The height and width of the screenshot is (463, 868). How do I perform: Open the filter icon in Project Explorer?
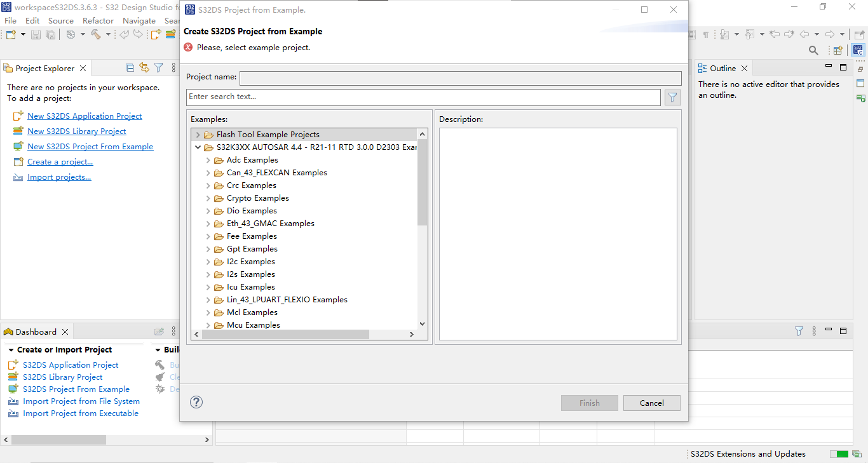tap(159, 67)
